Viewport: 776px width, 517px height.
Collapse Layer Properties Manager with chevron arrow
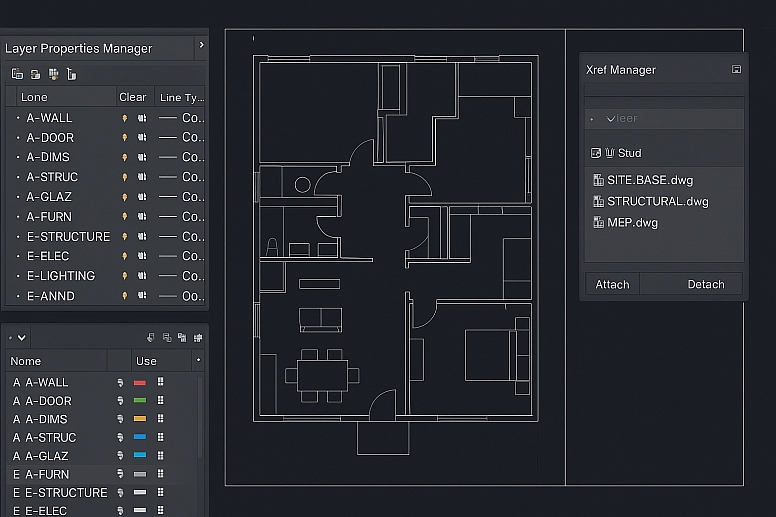(x=201, y=45)
